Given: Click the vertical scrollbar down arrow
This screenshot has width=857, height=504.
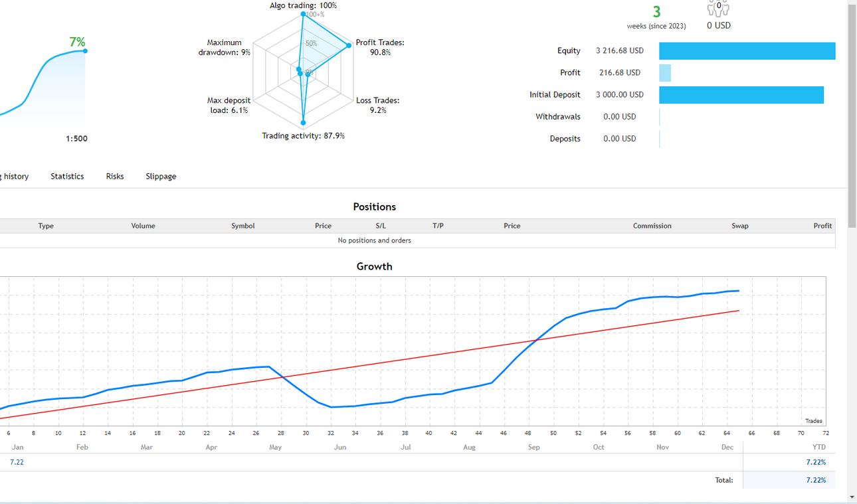Looking at the screenshot, I should [x=852, y=497].
